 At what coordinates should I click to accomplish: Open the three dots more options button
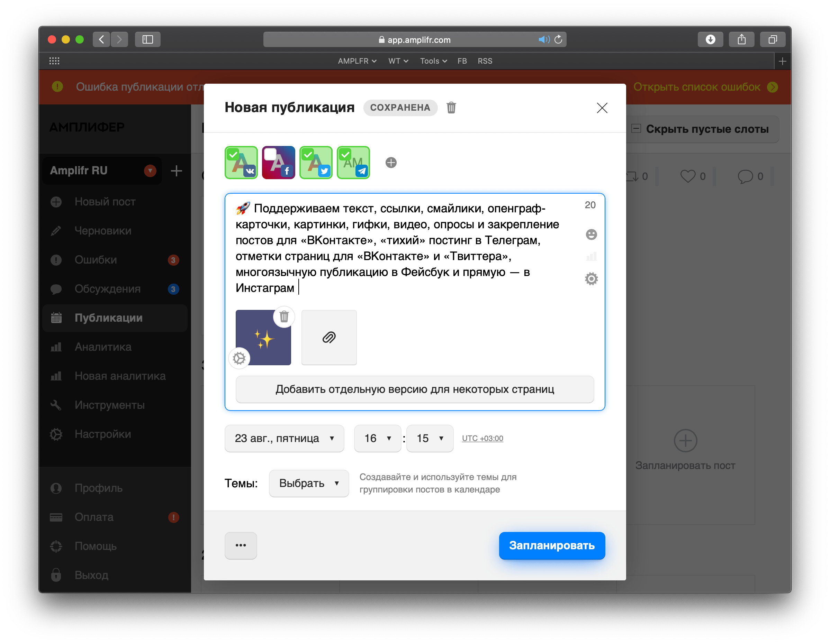click(241, 545)
